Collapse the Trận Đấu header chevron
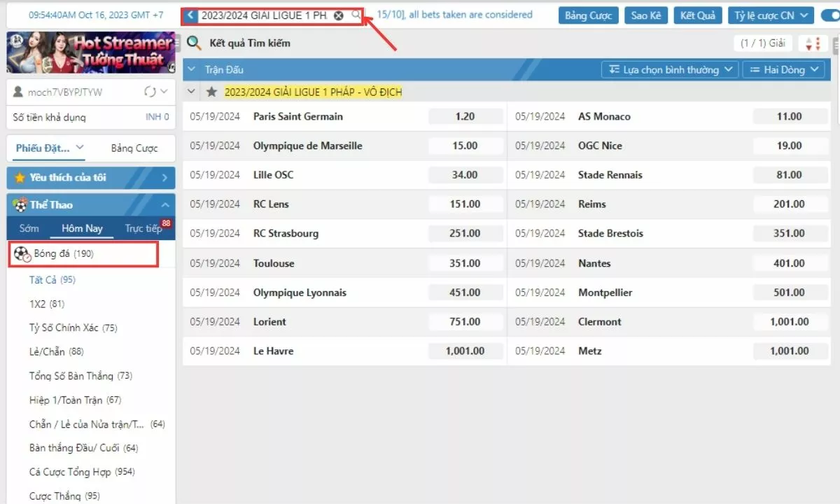840x504 pixels. [192, 70]
